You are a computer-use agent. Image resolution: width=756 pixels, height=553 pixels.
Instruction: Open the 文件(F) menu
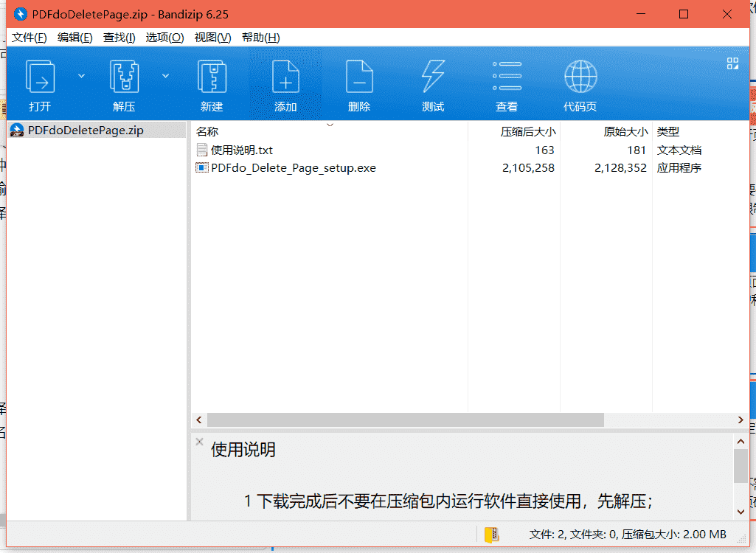tap(29, 38)
